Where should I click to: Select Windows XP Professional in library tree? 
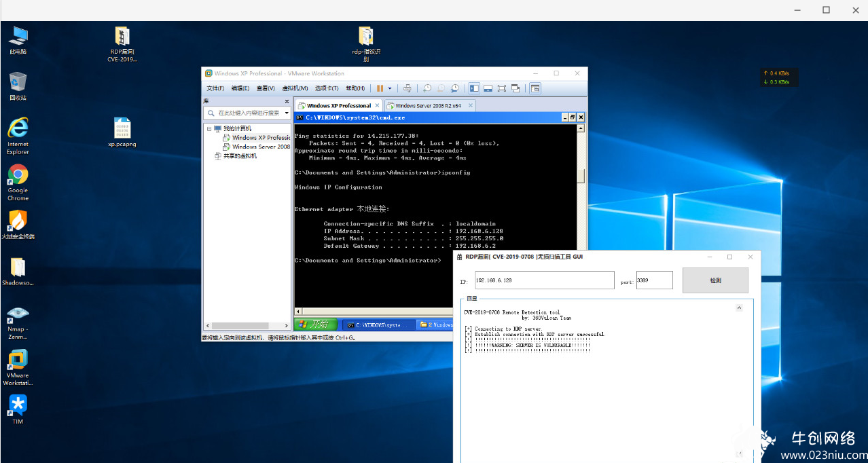pos(257,138)
